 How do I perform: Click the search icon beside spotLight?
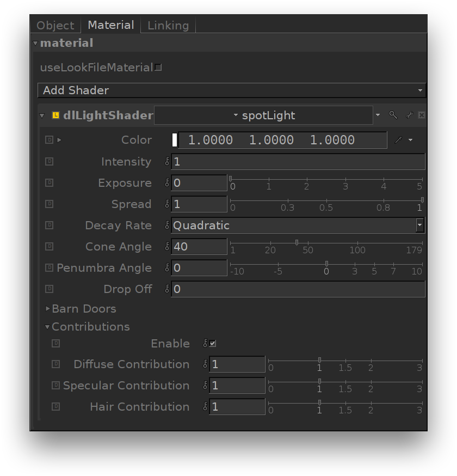tap(393, 115)
